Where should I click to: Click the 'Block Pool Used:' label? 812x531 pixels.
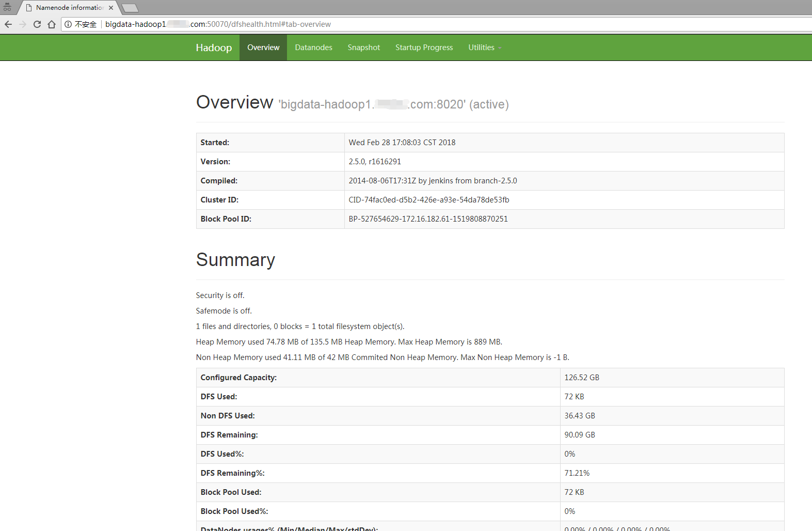[231, 492]
